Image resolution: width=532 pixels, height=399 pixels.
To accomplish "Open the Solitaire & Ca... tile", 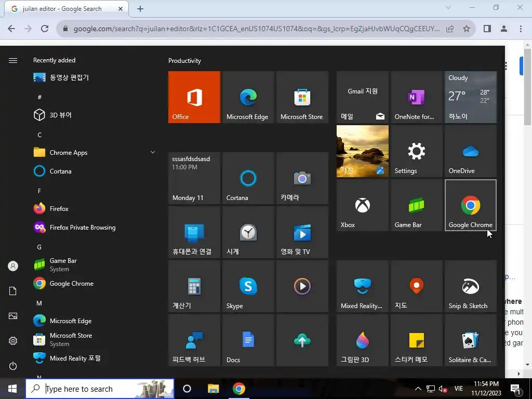I will pos(471,340).
